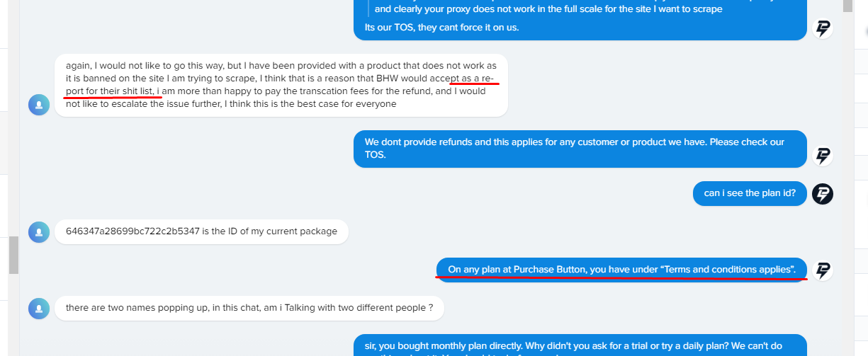Click the plan ID 646347a28699bc722c2b5347 text
This screenshot has height=356, width=868.
tap(133, 231)
